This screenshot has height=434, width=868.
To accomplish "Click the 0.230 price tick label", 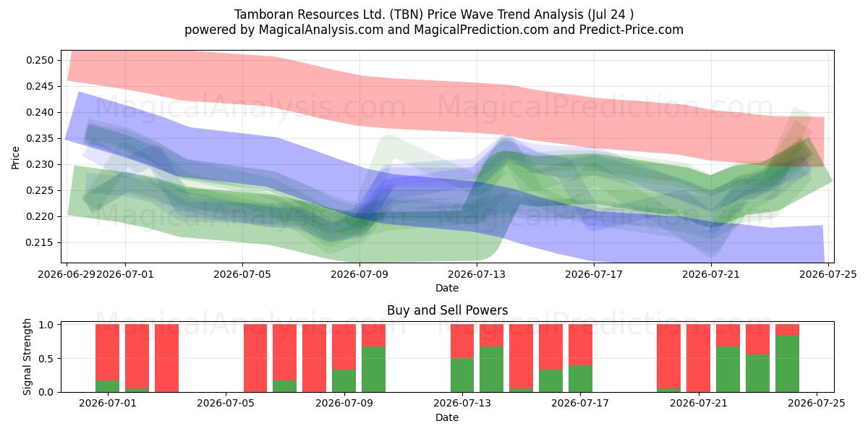I will 41,164.
